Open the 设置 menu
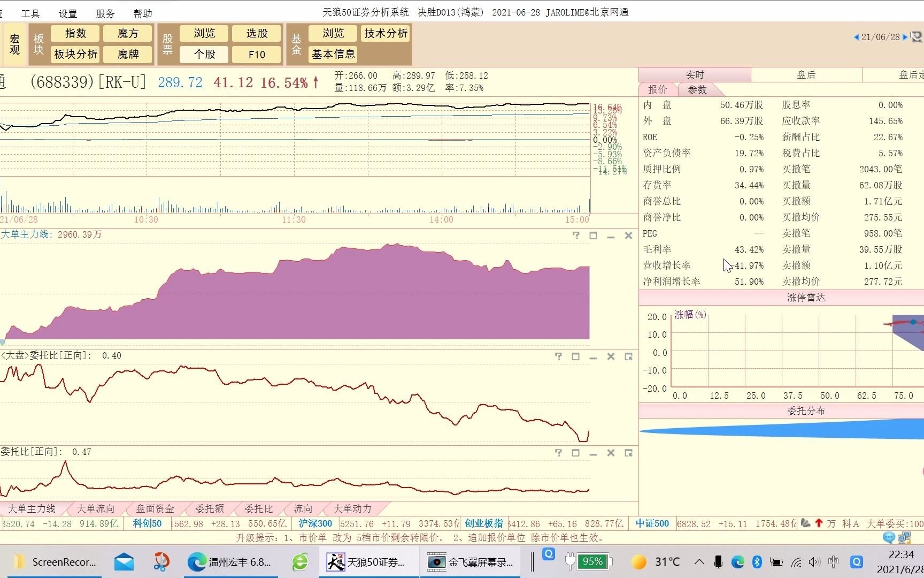Image resolution: width=924 pixels, height=578 pixels. [68, 13]
